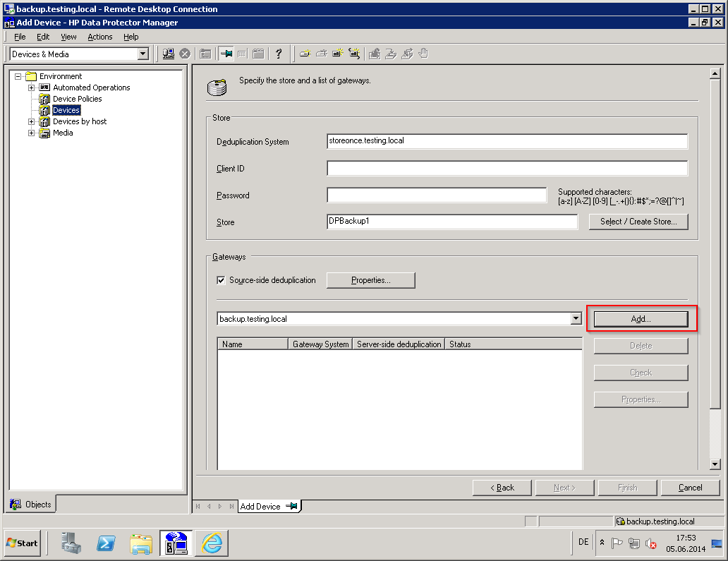Open Internet Explorer from the taskbar

coord(212,543)
